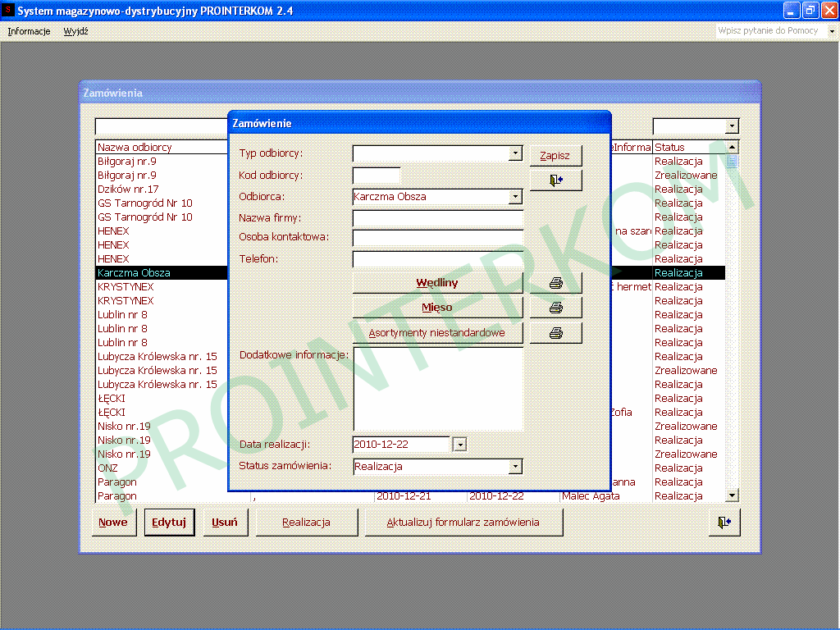Open the Data realizacji date picker
This screenshot has height=630, width=840.
pyautogui.click(x=459, y=445)
